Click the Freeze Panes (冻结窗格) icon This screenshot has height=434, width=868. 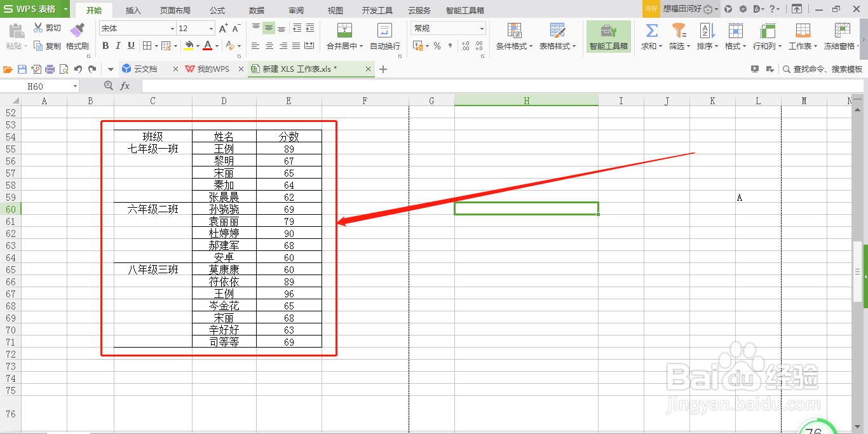click(843, 31)
